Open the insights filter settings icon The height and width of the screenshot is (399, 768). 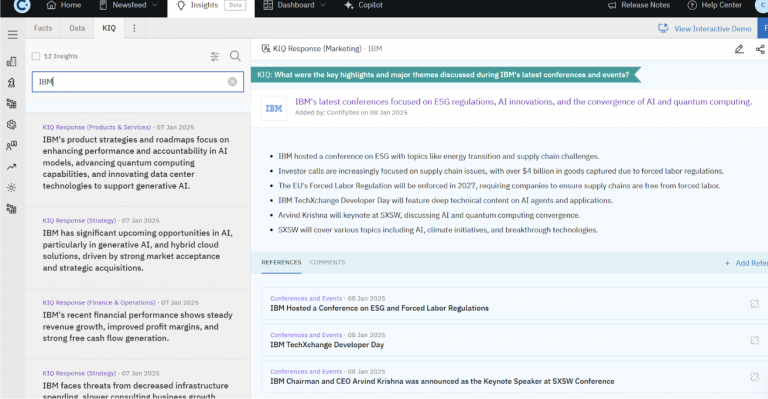point(215,56)
